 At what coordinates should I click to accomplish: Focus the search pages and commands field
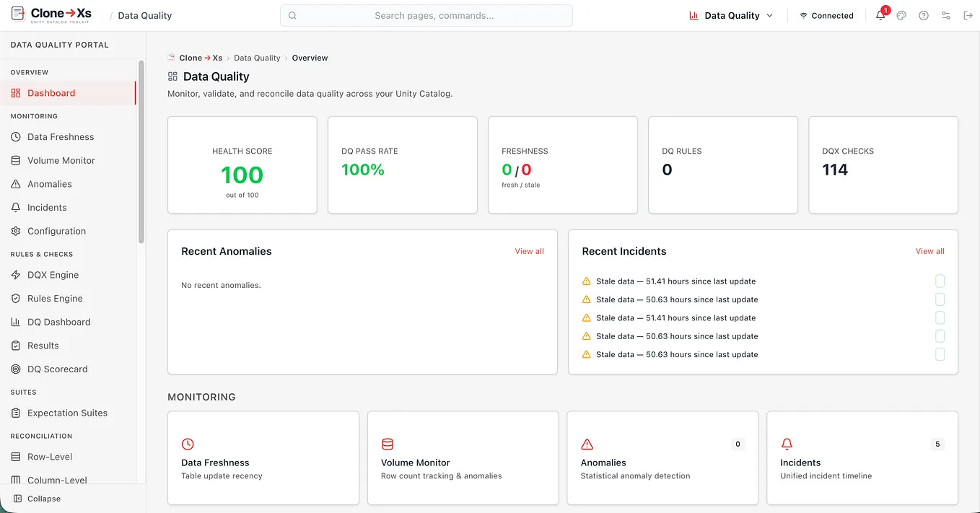click(426, 15)
